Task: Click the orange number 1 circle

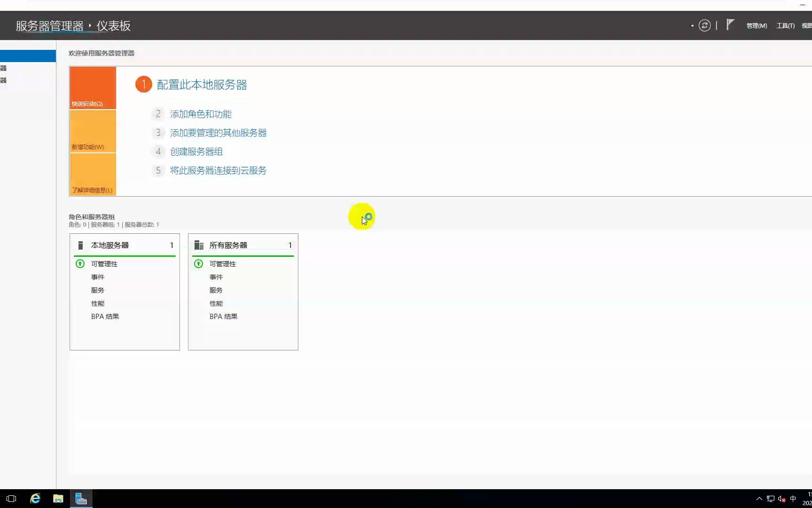Action: click(144, 85)
